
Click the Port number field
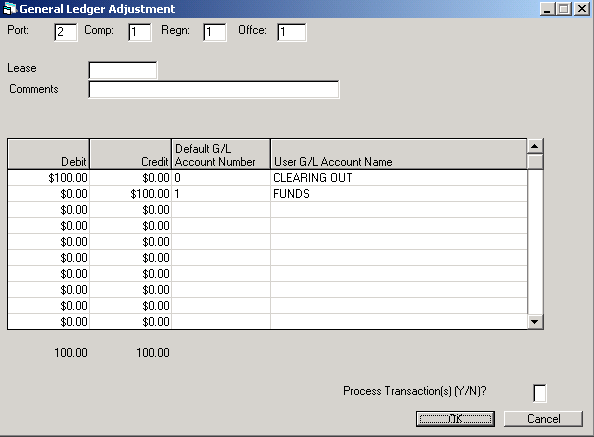click(66, 32)
